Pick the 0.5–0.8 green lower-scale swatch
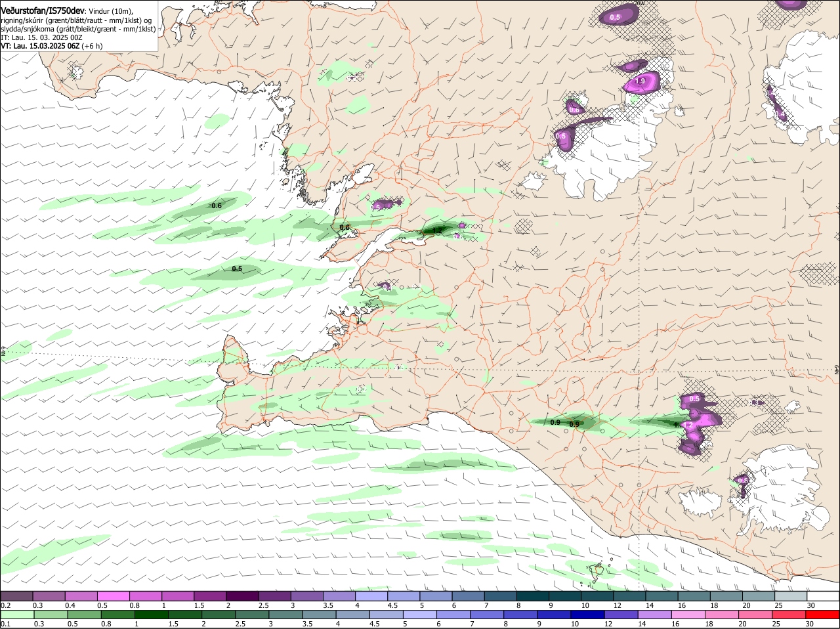Viewport: 840px width, 629px height. tap(84, 614)
